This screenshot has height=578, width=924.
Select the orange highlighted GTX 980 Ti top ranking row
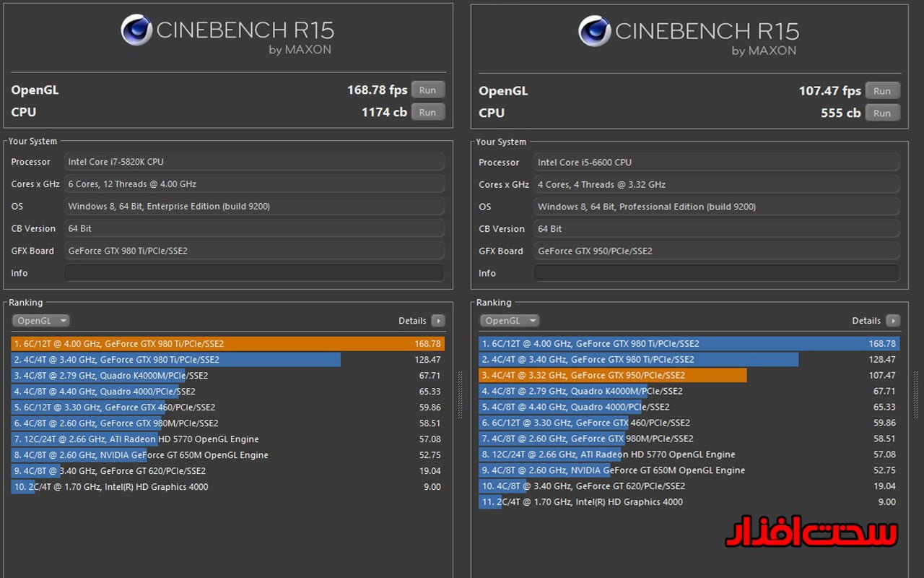227,344
